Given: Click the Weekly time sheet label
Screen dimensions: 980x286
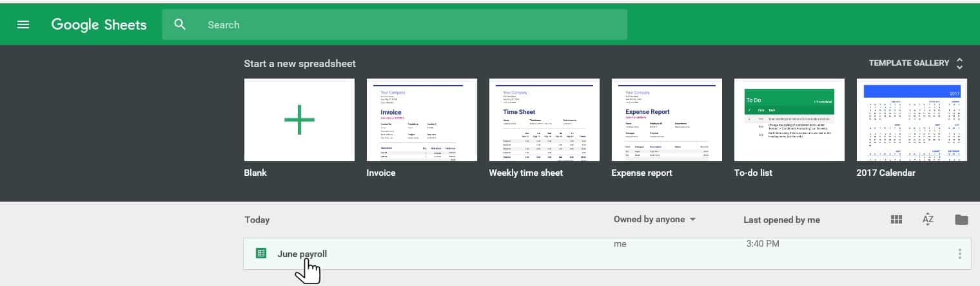Looking at the screenshot, I should pos(526,173).
